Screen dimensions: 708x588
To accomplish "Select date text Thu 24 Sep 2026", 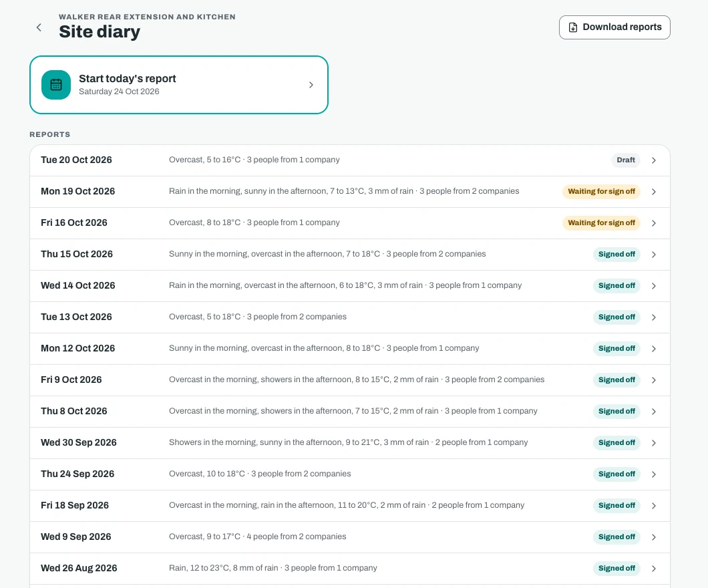I will pos(77,474).
